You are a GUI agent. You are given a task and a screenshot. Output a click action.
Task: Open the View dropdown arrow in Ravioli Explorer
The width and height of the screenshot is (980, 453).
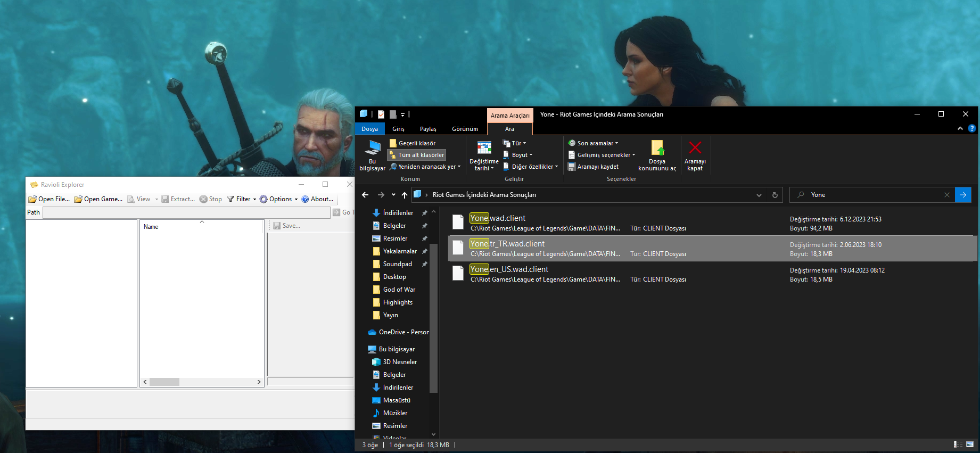coord(157,199)
